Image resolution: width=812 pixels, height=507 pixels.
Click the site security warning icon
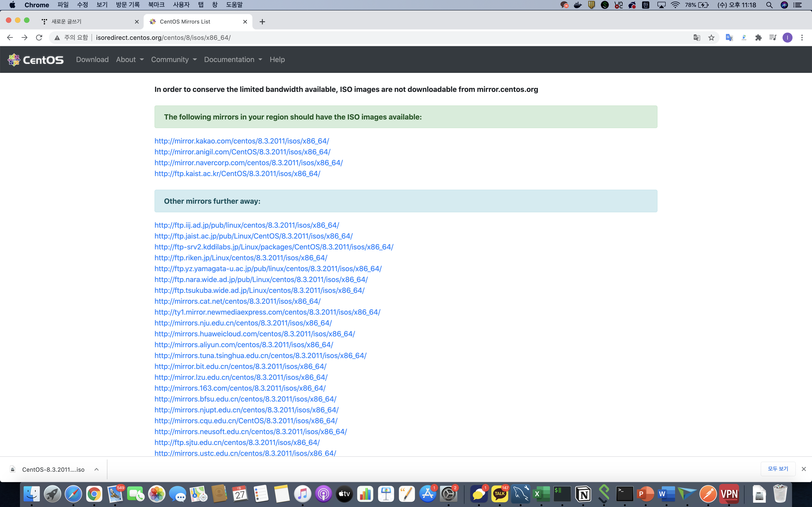[57, 38]
